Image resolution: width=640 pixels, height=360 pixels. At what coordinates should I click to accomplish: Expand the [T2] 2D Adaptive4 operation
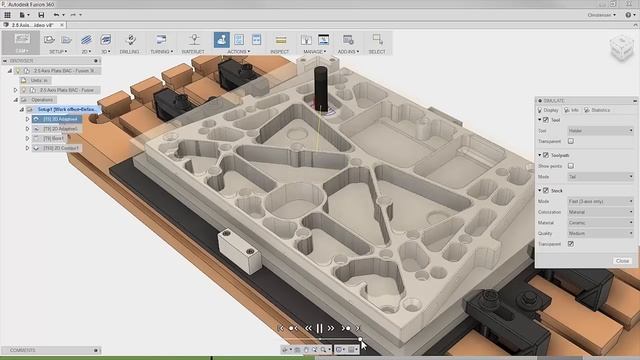pos(27,119)
